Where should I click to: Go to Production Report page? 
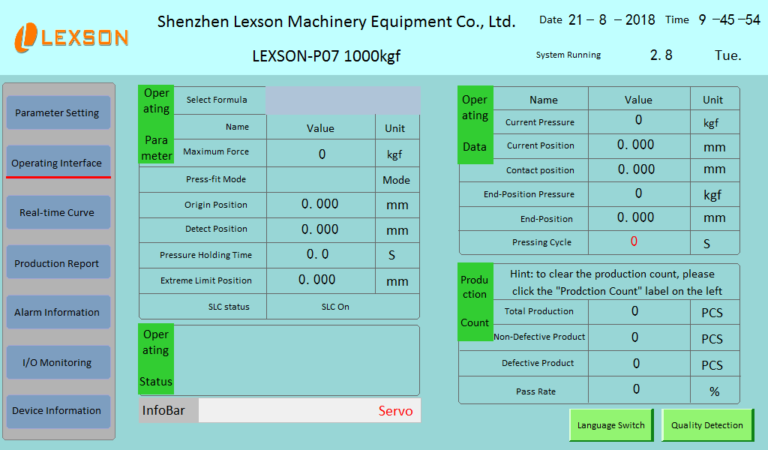[57, 264]
